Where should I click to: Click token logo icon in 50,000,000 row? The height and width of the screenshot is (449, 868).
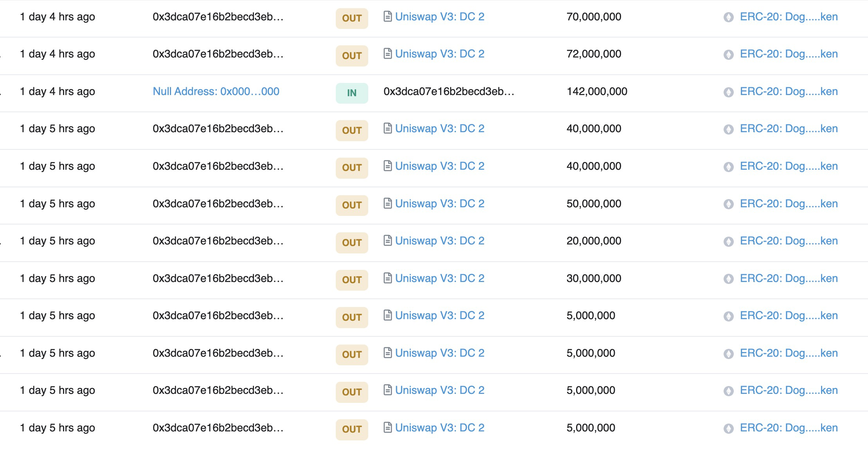point(728,204)
